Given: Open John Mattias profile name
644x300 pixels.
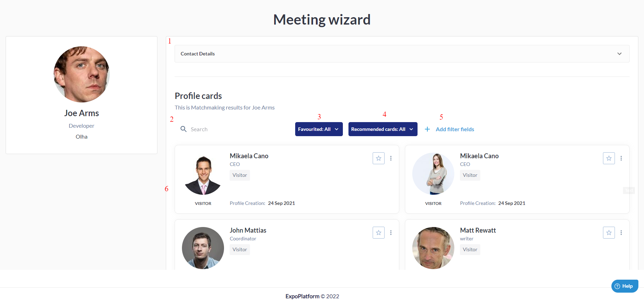Looking at the screenshot, I should pyautogui.click(x=248, y=230).
